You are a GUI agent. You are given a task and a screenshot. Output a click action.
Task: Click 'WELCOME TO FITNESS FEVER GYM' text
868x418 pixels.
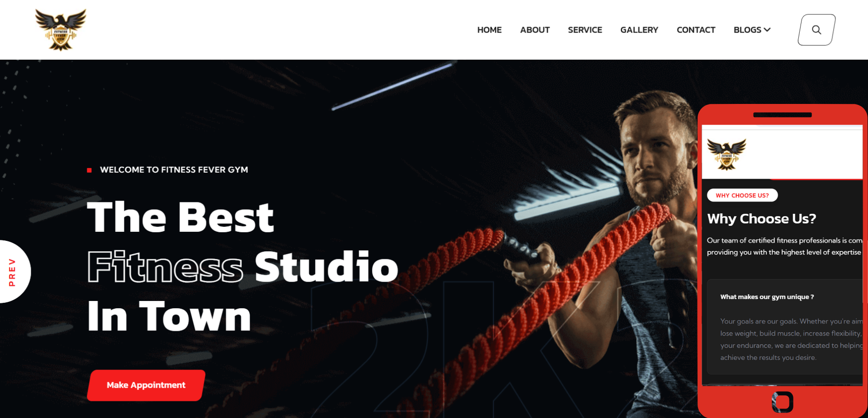point(174,170)
